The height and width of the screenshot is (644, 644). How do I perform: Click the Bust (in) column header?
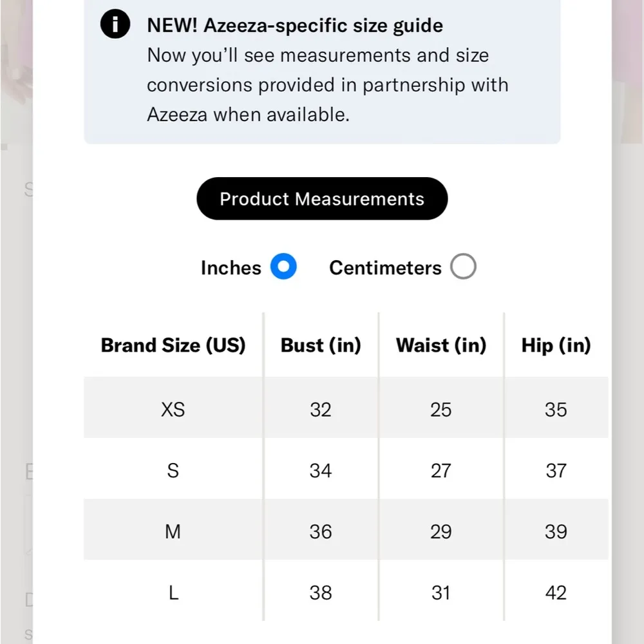tap(321, 345)
